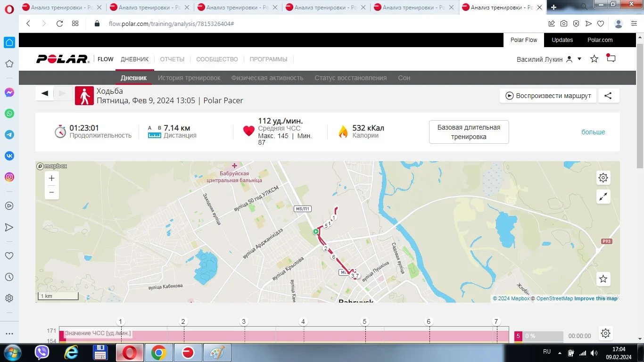Open the Updates top tab
This screenshot has width=644, height=362.
click(x=562, y=40)
